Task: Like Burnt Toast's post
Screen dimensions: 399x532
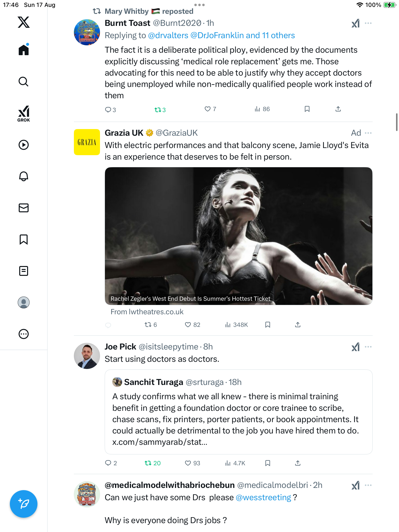Action: pyautogui.click(x=208, y=109)
